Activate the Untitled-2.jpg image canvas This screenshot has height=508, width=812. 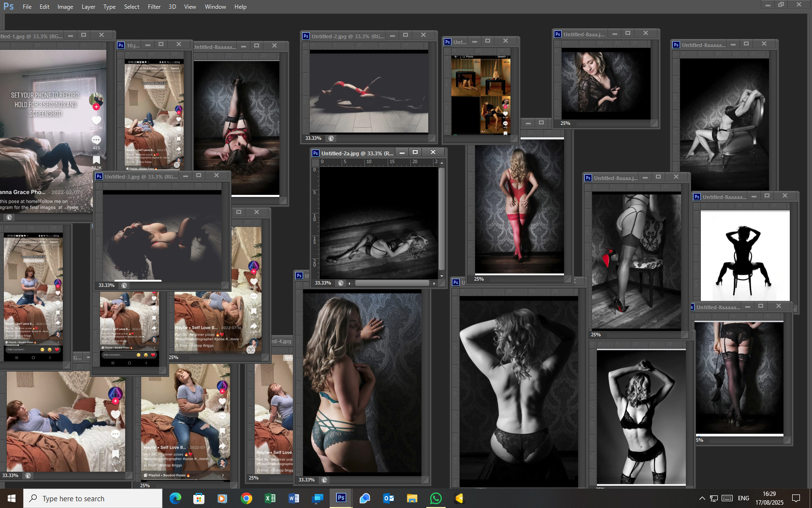point(369,91)
